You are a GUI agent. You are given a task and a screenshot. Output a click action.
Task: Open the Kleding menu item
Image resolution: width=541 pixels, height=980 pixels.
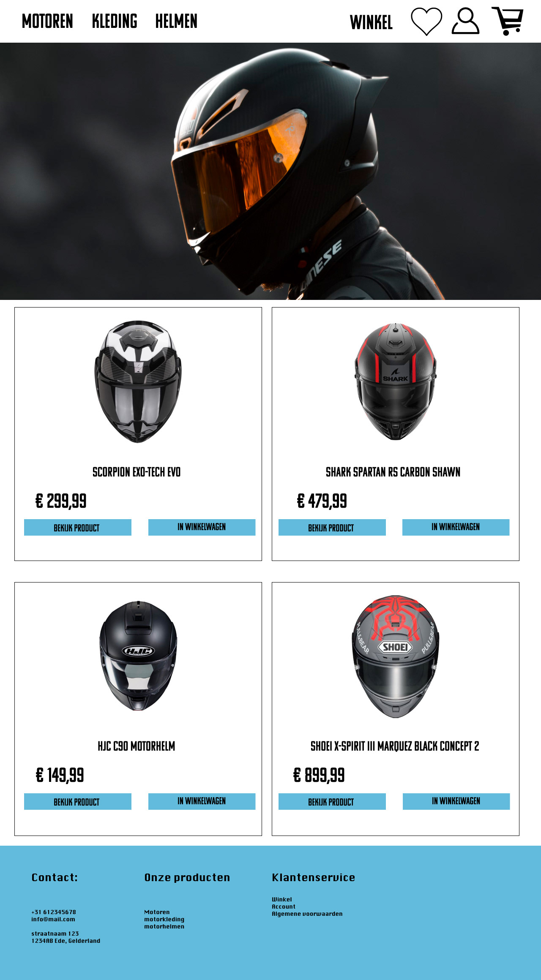click(115, 21)
